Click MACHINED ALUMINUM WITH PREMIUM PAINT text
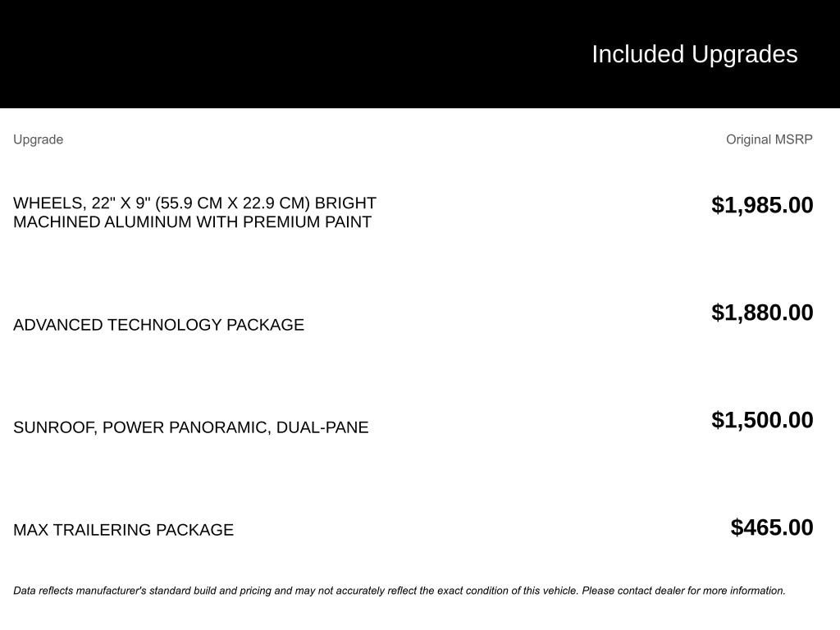This screenshot has width=840, height=630. coord(192,222)
